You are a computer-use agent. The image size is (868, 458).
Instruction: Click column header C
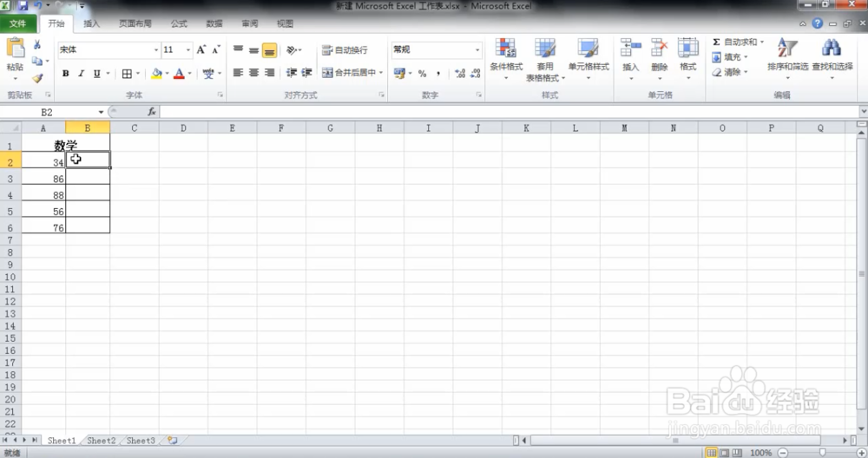tap(134, 128)
